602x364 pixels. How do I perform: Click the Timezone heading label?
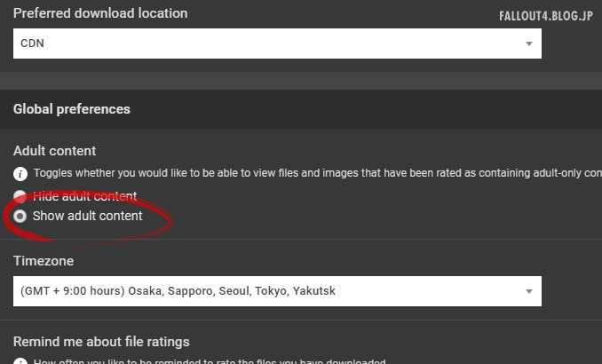pos(44,261)
